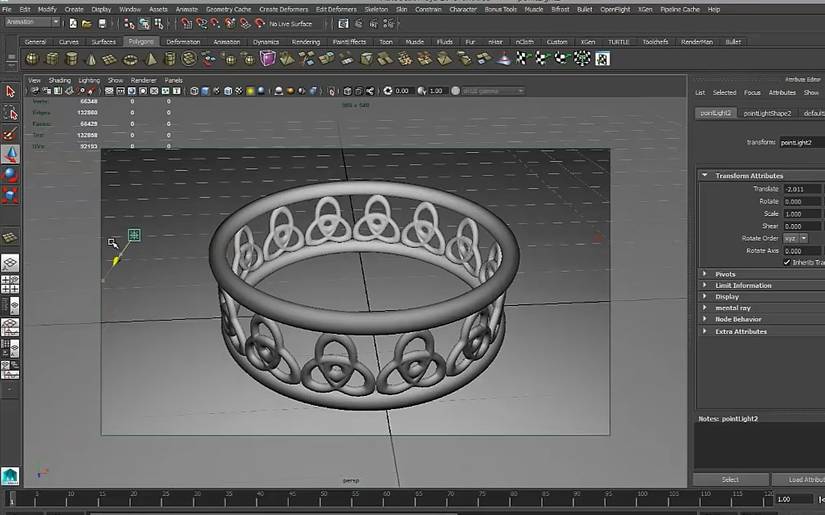Activate the Lasso select tool
Image resolution: width=825 pixels, height=515 pixels.
tap(10, 113)
